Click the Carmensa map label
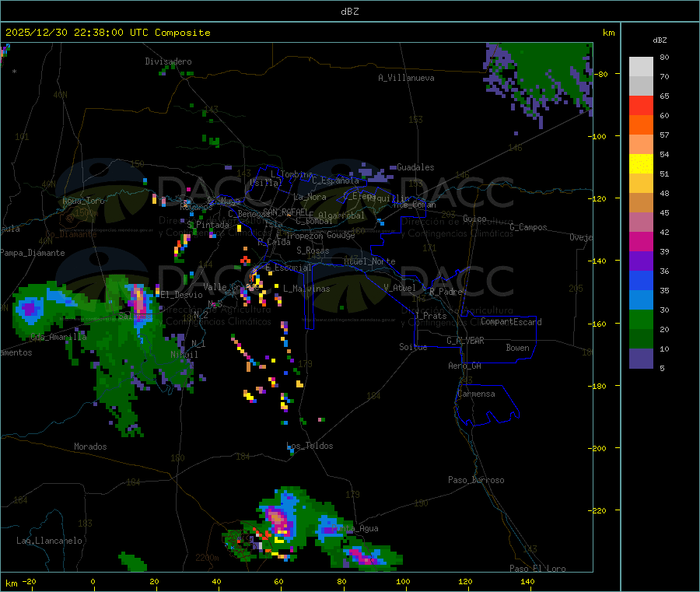Viewport: 700px width, 592px height. pyautogui.click(x=476, y=394)
